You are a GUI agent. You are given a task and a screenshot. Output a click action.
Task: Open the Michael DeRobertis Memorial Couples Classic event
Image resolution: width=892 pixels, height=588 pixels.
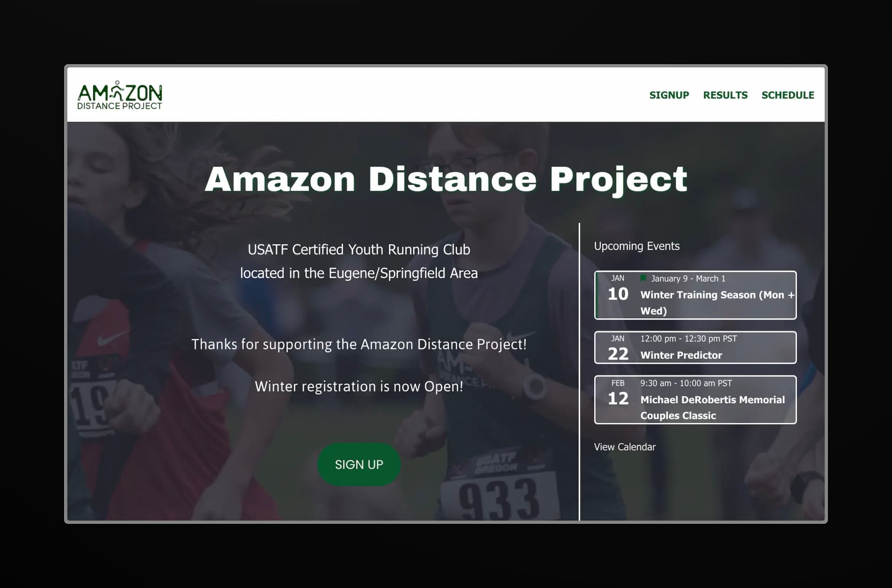[x=695, y=399]
